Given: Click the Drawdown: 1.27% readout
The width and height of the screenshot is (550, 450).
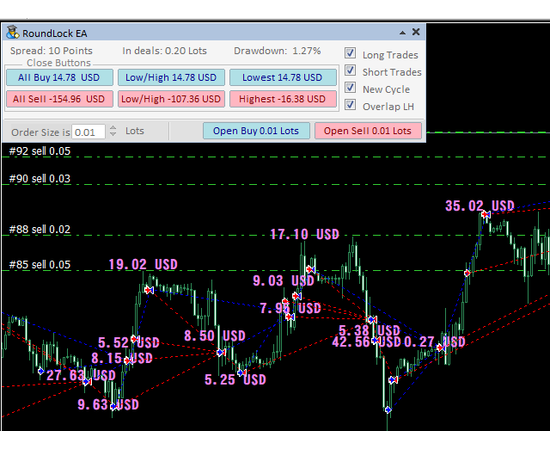Looking at the screenshot, I should click(277, 51).
